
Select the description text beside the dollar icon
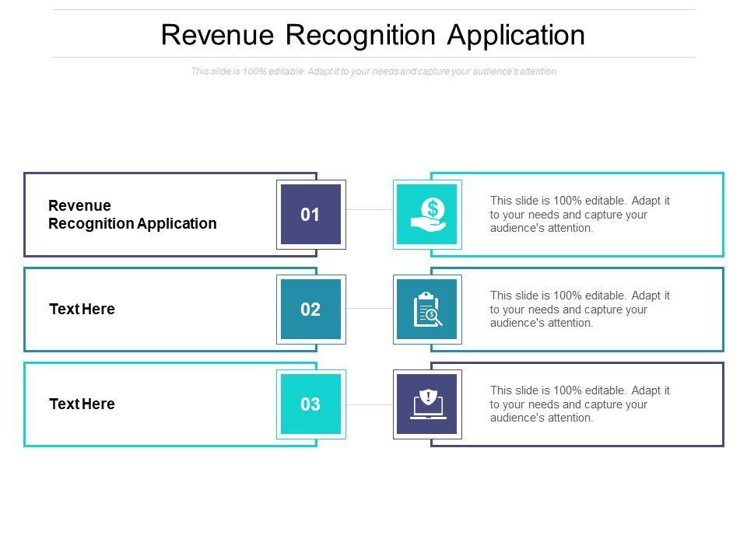pos(580,215)
